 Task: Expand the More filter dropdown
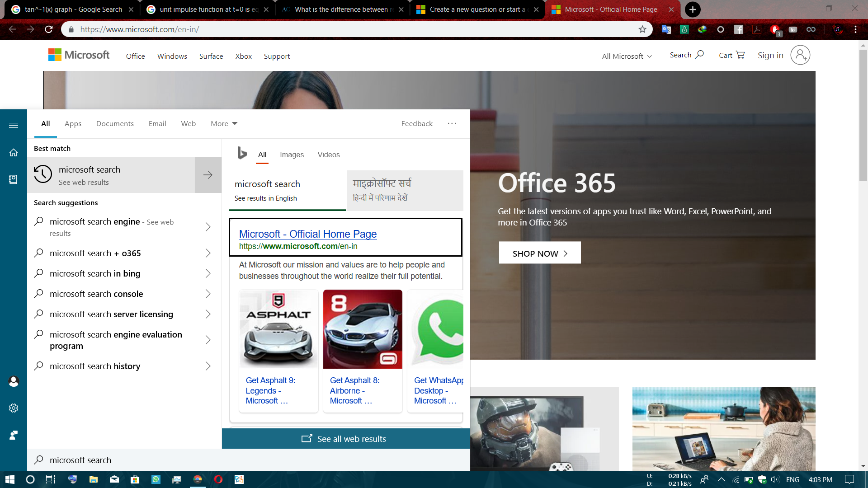224,124
